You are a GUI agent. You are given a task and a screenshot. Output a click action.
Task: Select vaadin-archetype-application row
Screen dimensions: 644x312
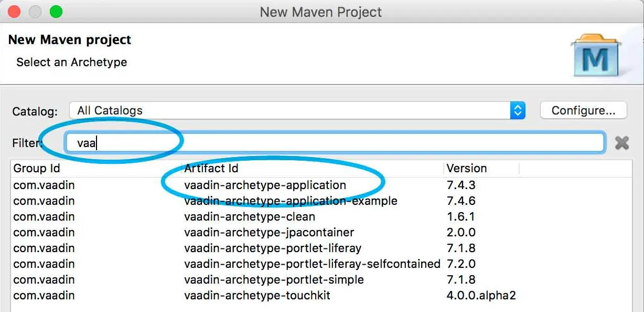(x=265, y=185)
